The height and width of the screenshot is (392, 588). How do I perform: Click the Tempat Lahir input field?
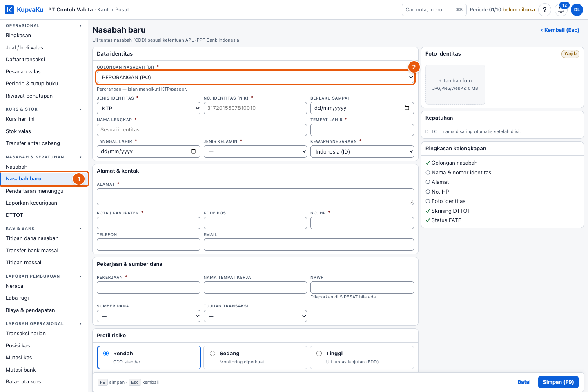362,130
